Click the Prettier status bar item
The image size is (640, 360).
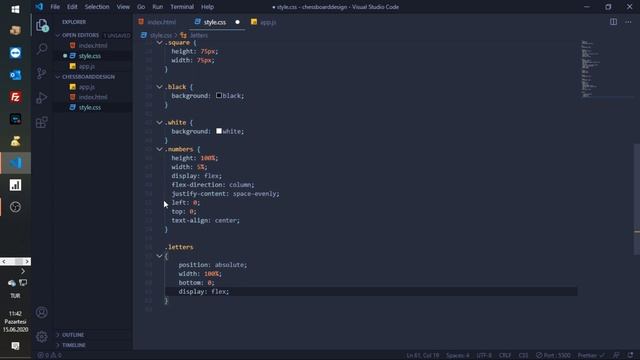pyautogui.click(x=591, y=355)
